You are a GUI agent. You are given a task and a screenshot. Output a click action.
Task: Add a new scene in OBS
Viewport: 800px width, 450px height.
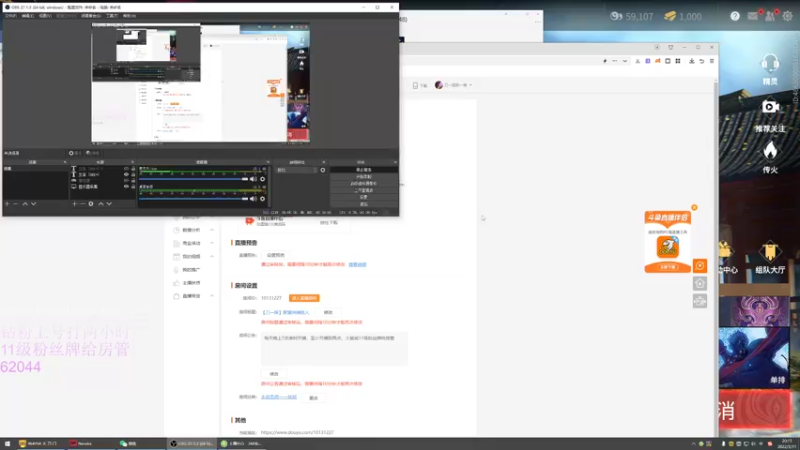coord(7,204)
